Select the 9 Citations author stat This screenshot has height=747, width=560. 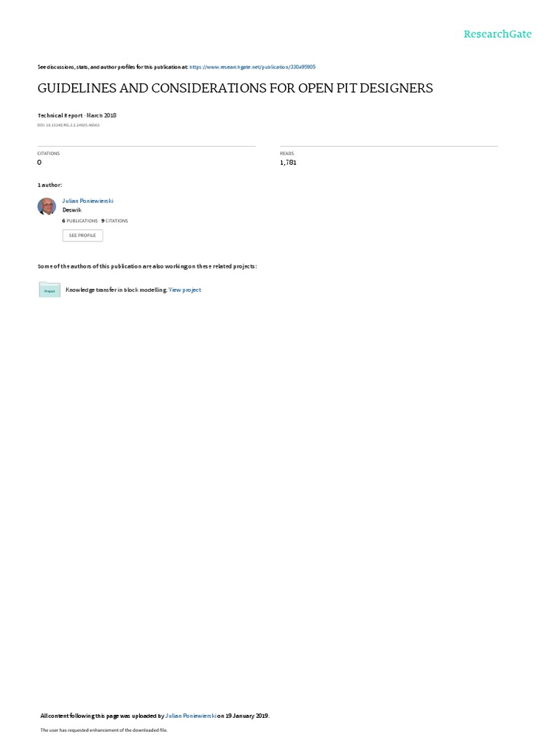114,221
